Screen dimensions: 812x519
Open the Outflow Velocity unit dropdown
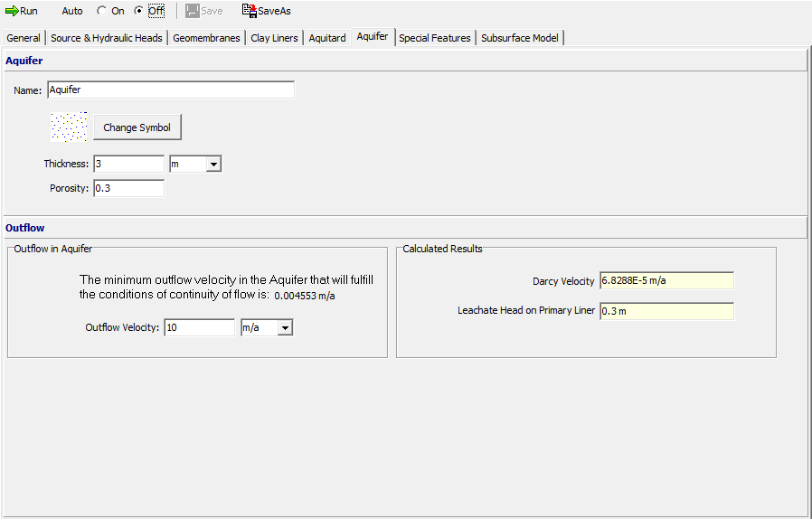pos(285,327)
